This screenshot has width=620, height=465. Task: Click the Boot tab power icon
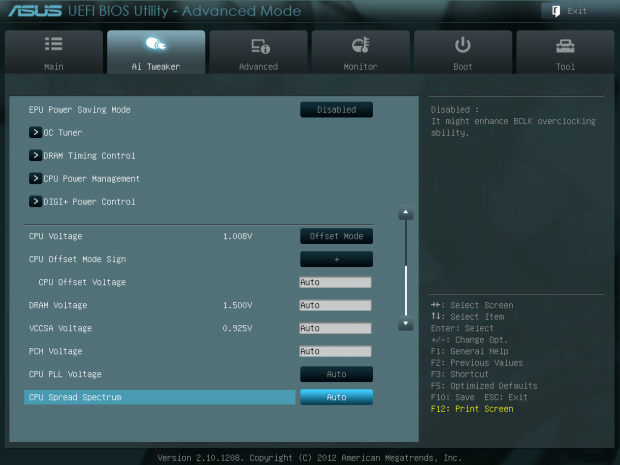point(463,46)
